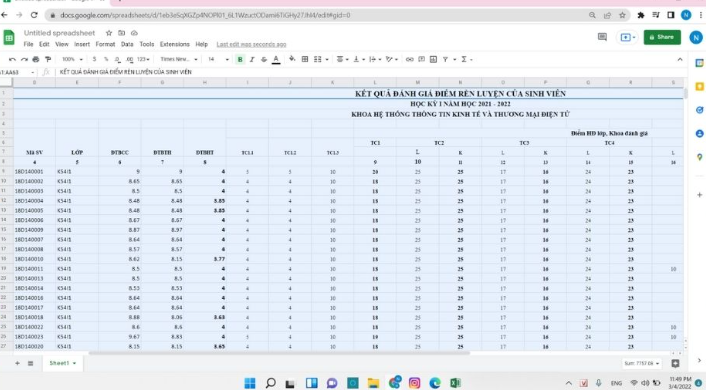Image resolution: width=706 pixels, height=390 pixels.
Task: Add a new sheet with plus button
Action: (17, 363)
